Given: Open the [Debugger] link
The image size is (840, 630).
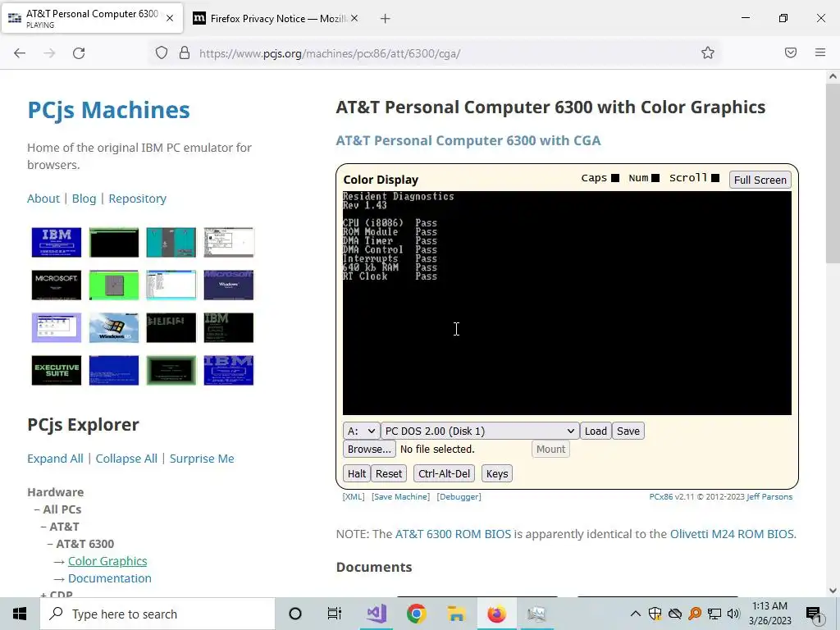Looking at the screenshot, I should click(x=459, y=496).
